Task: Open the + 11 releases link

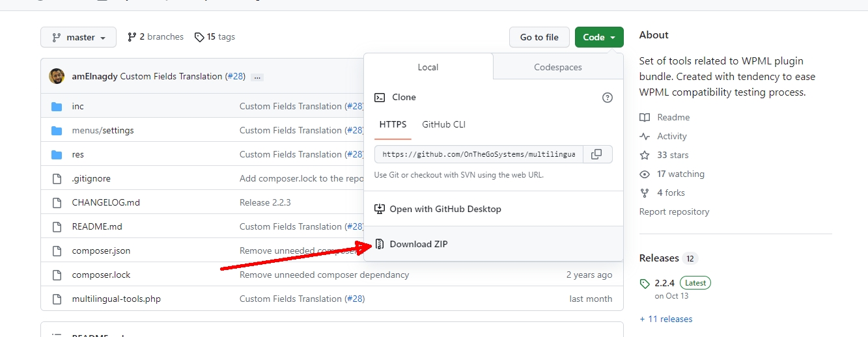Action: (x=665, y=319)
